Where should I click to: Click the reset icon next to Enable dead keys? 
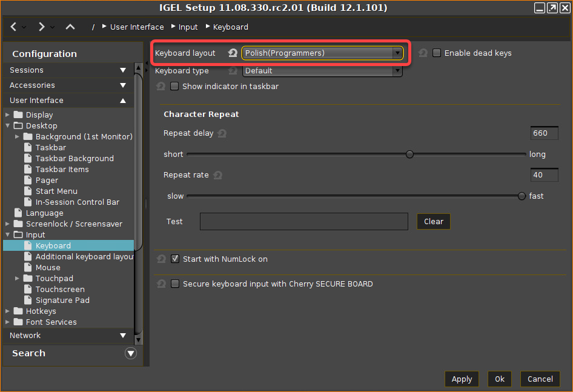pyautogui.click(x=423, y=53)
